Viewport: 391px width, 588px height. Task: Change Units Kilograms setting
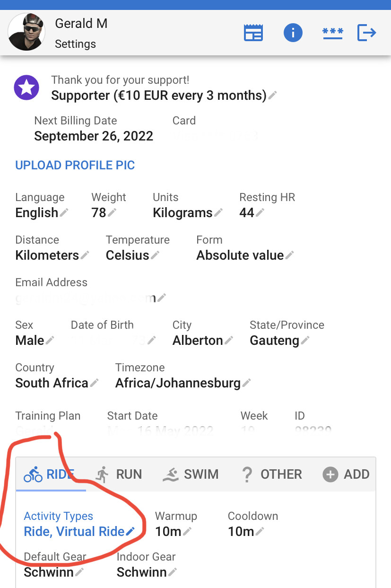[x=187, y=213]
